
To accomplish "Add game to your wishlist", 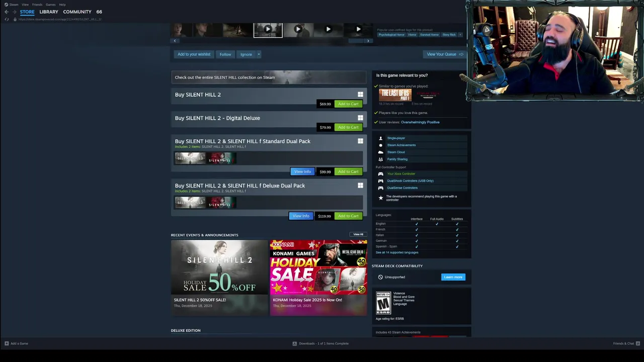I will 194,54.
